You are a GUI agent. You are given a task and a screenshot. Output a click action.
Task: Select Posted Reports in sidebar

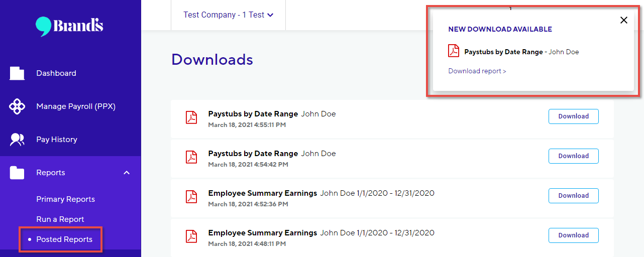pyautogui.click(x=64, y=239)
